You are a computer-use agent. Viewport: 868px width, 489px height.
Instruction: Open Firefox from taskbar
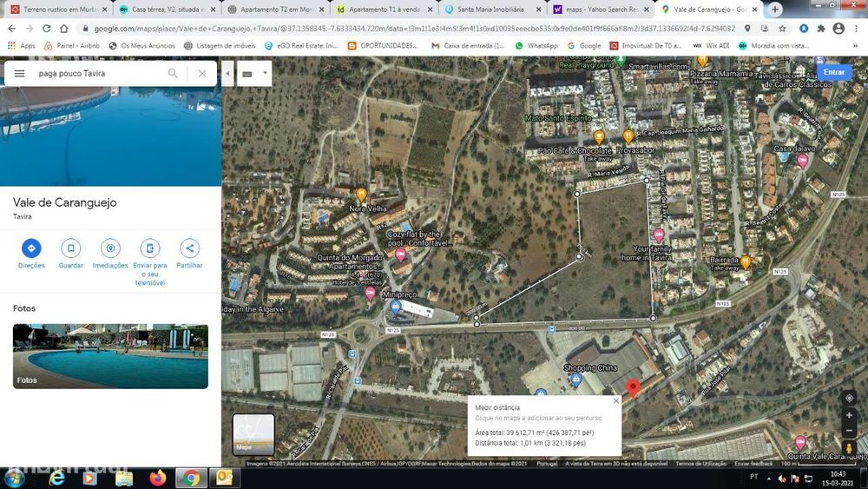click(x=158, y=478)
